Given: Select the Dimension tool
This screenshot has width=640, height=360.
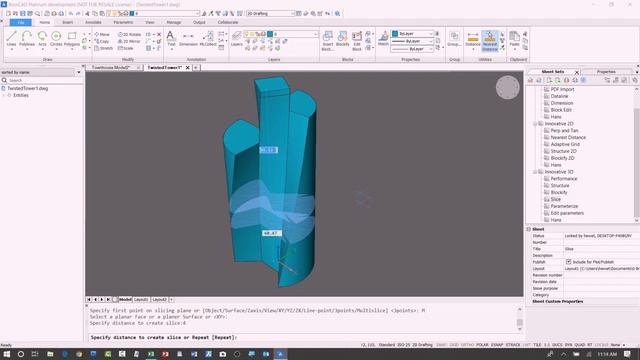Looking at the screenshot, I should [x=188, y=39].
